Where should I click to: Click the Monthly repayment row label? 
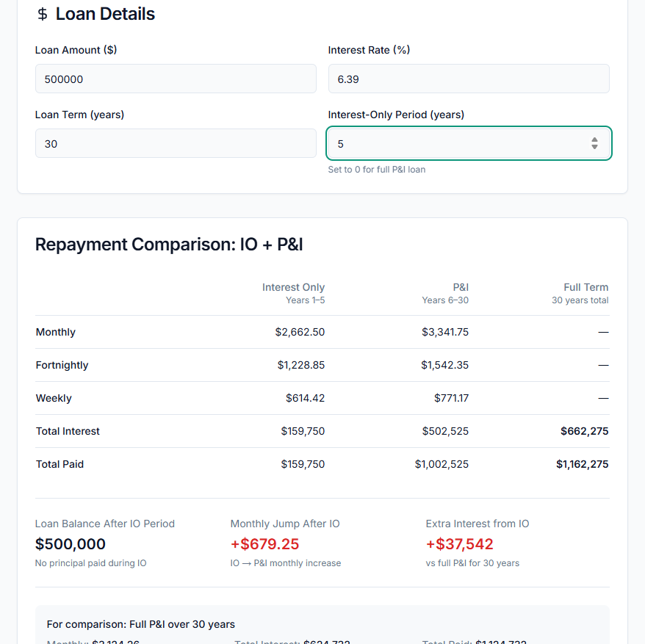(55, 332)
